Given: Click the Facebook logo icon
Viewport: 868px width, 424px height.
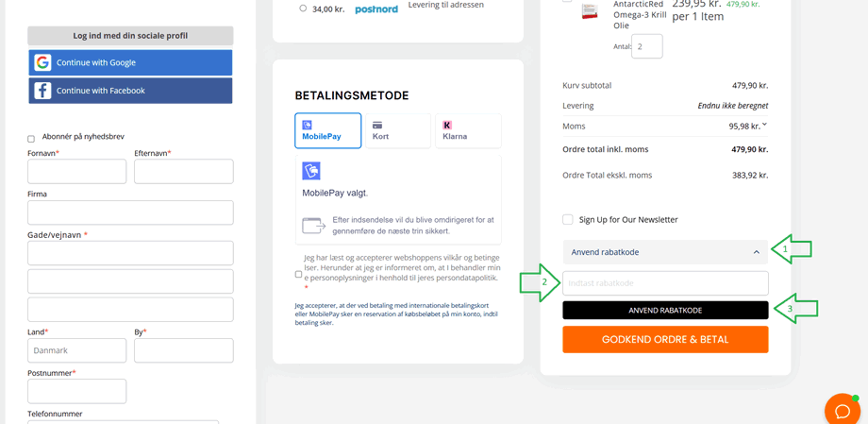Looking at the screenshot, I should 42,91.
